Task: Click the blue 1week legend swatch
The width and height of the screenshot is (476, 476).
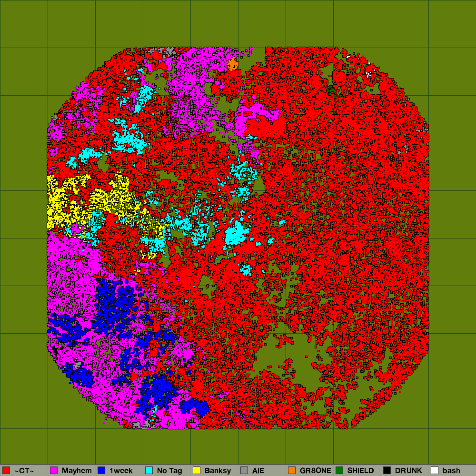Action: pos(101,470)
